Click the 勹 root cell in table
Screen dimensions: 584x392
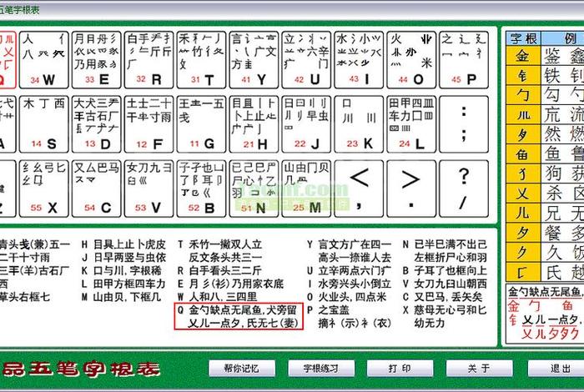(523, 95)
